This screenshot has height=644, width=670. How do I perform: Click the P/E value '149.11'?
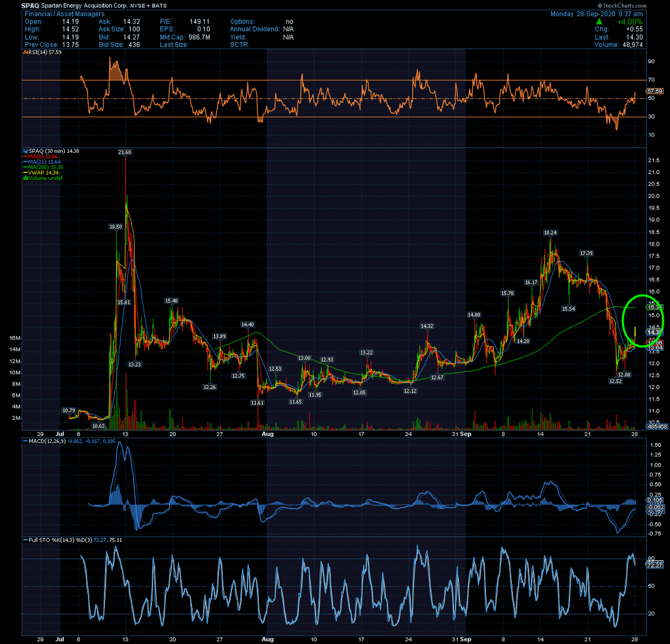200,21
